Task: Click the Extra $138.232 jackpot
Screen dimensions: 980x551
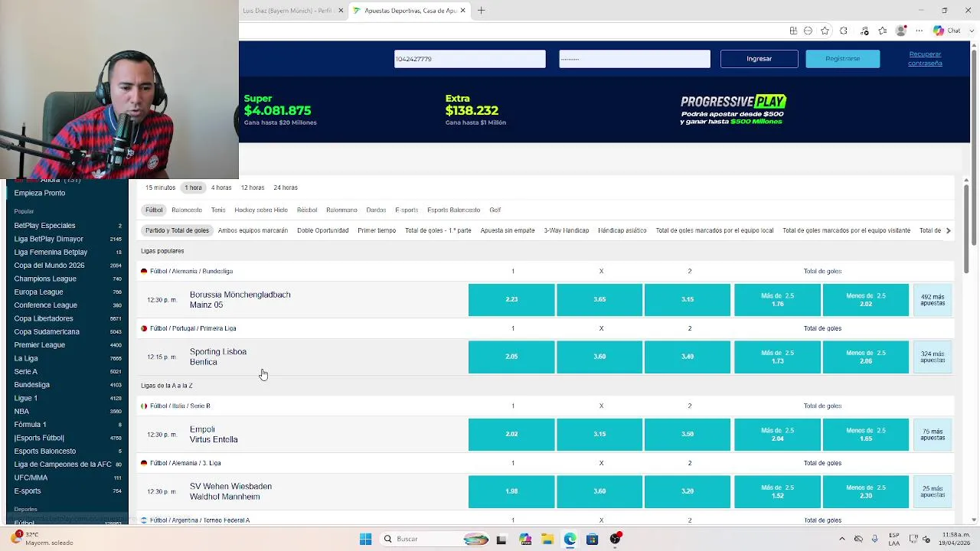Action: click(475, 110)
